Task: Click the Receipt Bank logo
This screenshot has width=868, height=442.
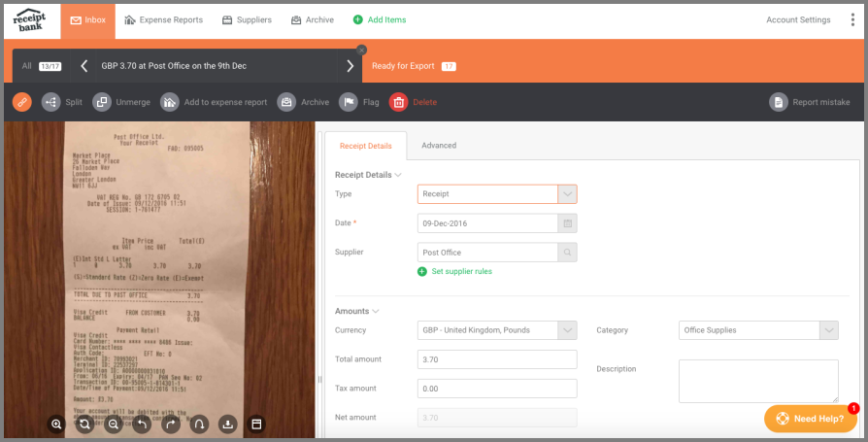Action: [x=29, y=20]
